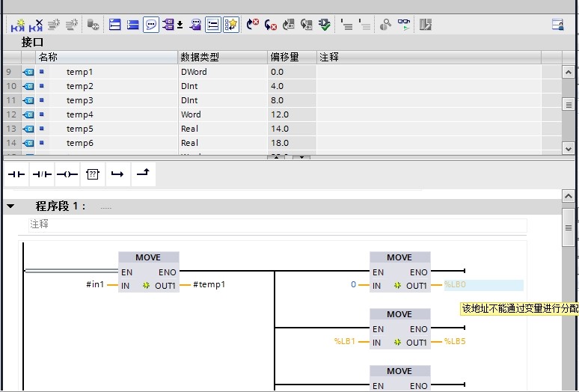Click the greyed outdent lines icon
The width and height of the screenshot is (579, 392).
(364, 25)
